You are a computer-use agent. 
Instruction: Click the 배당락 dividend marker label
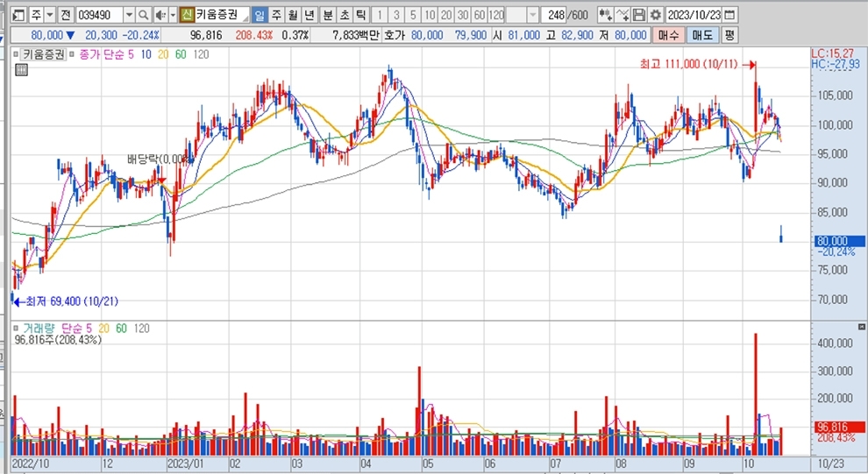(159, 159)
